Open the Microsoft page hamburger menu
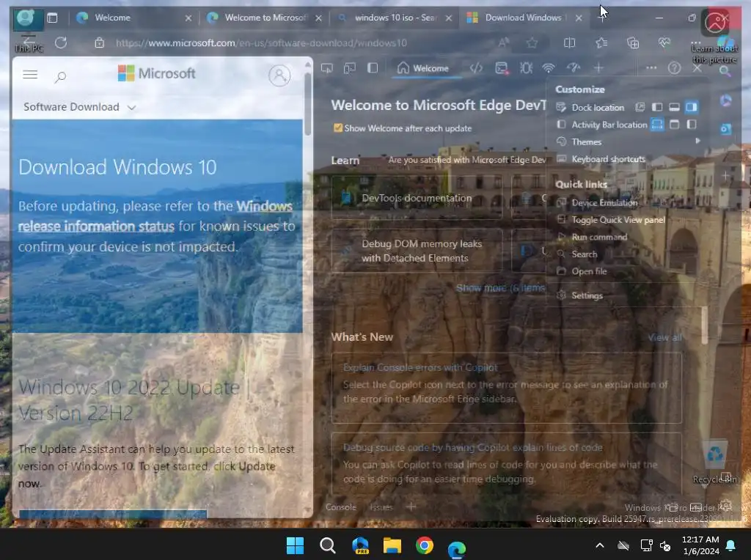The image size is (751, 560). pos(30,74)
